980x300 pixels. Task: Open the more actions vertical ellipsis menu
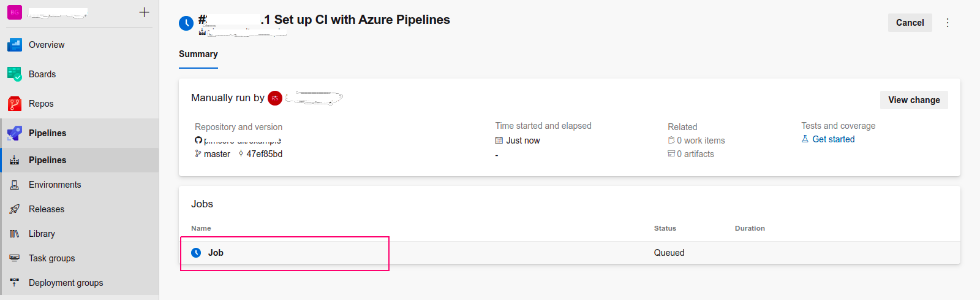pyautogui.click(x=948, y=23)
